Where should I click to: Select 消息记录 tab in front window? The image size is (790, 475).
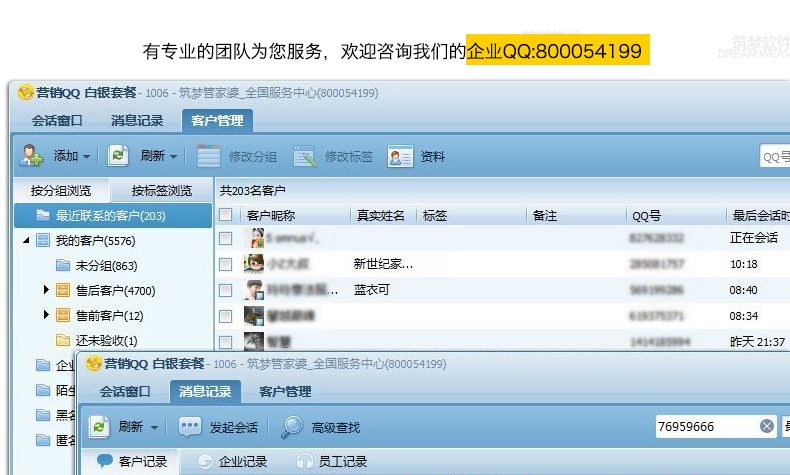205,391
